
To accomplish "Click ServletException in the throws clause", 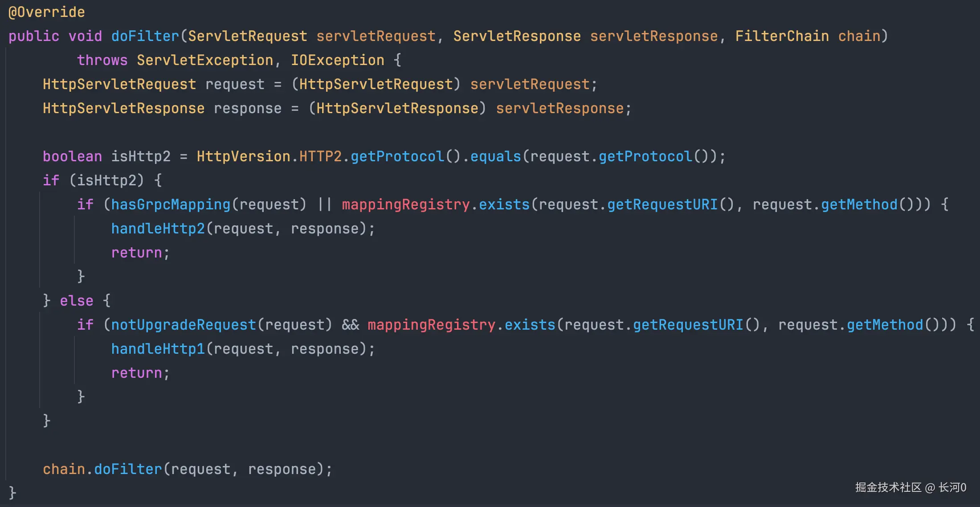I will 204,60.
